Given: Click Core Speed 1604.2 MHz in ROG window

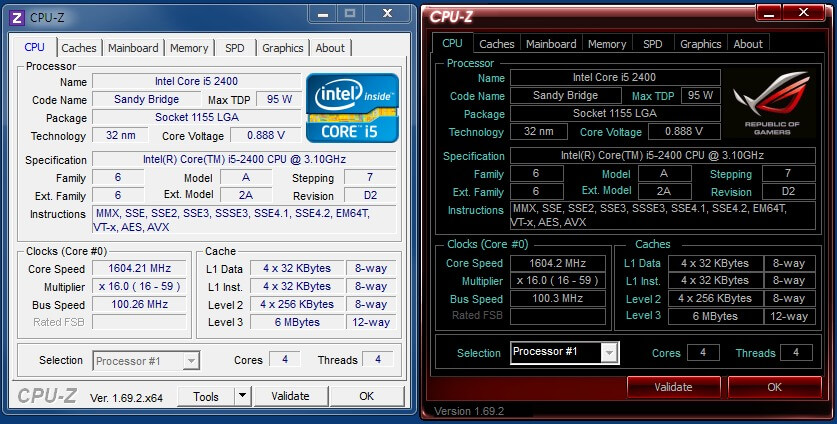Looking at the screenshot, I should coord(557,263).
